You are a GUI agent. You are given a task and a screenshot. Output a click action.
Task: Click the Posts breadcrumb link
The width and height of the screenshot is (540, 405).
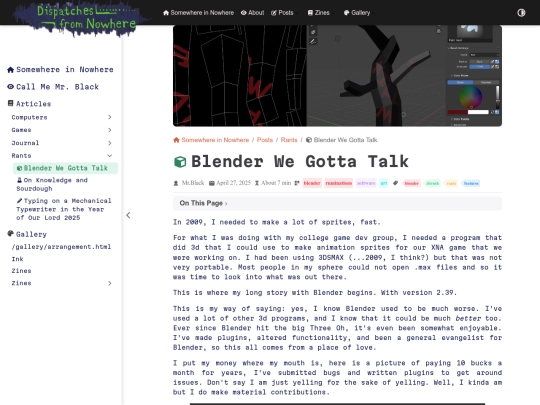265,140
